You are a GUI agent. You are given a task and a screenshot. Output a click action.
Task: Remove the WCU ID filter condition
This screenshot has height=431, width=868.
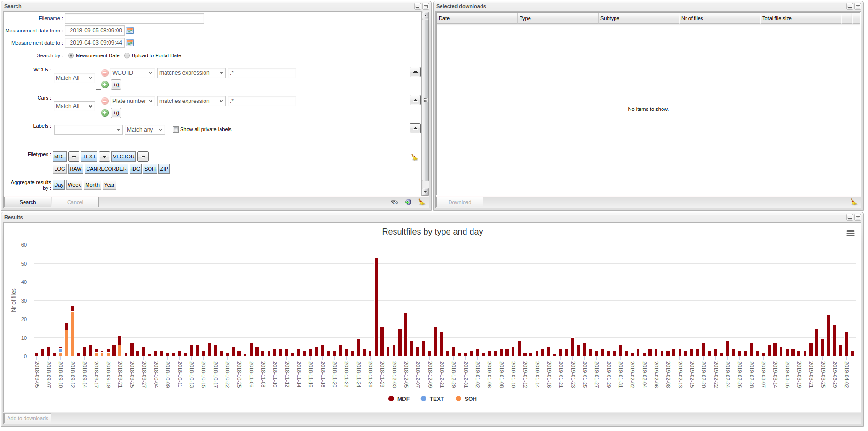[x=105, y=73]
